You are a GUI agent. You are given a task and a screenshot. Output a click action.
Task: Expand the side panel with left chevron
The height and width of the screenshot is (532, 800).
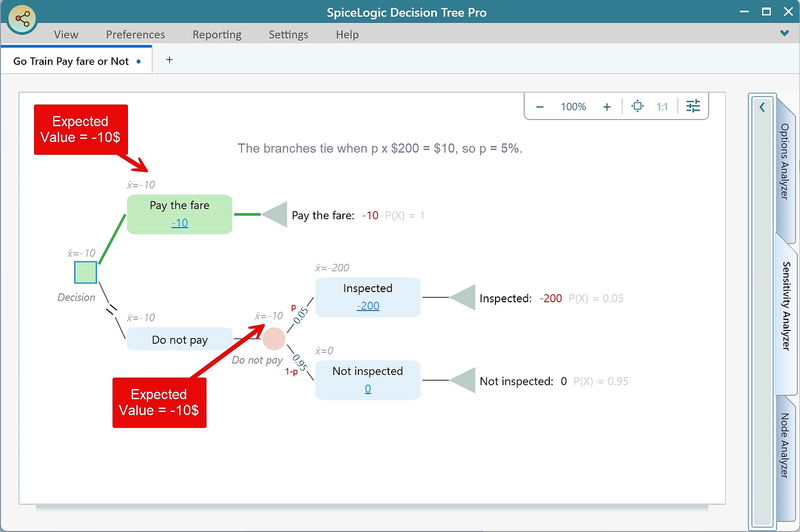pos(762,107)
